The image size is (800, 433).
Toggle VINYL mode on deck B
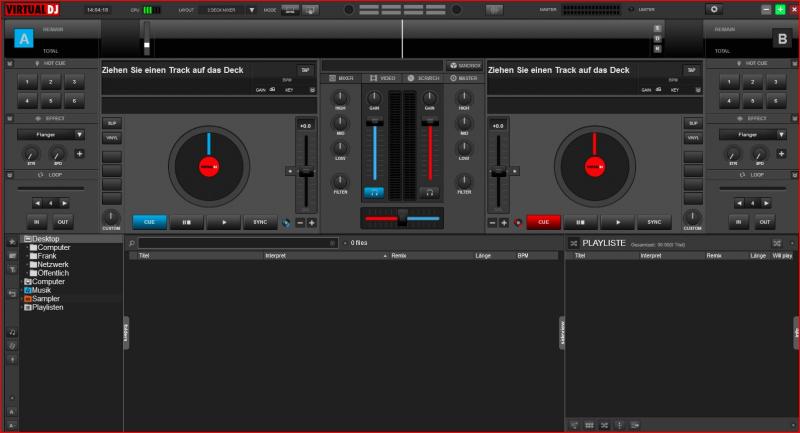(x=691, y=138)
